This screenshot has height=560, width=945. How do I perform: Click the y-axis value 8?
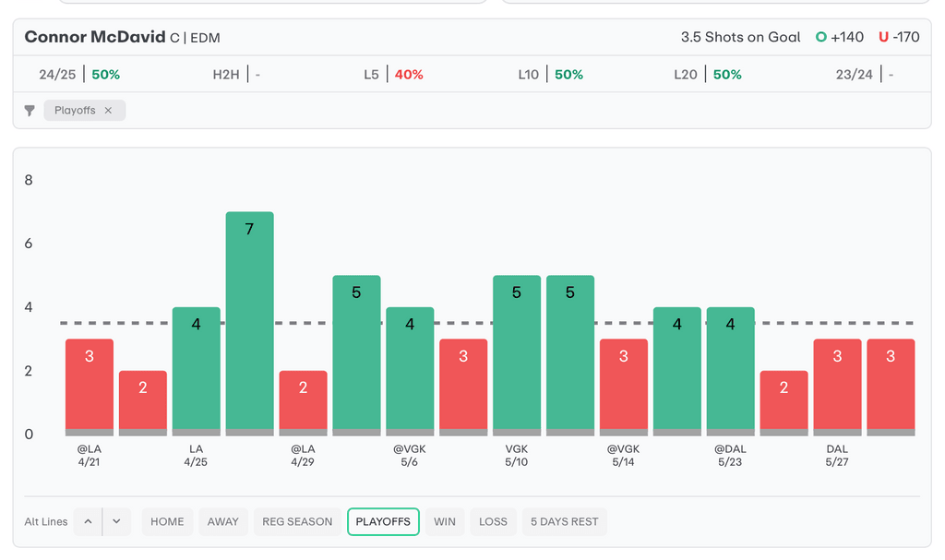pyautogui.click(x=29, y=180)
